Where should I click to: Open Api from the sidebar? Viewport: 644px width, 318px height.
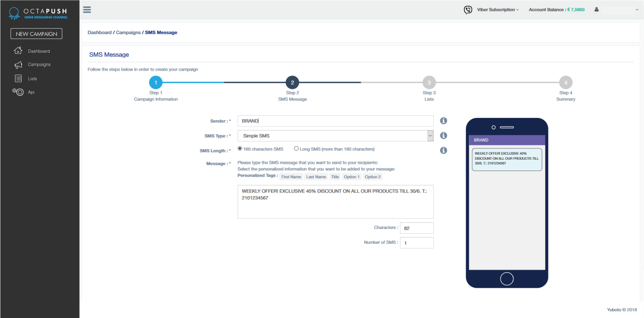point(31,92)
